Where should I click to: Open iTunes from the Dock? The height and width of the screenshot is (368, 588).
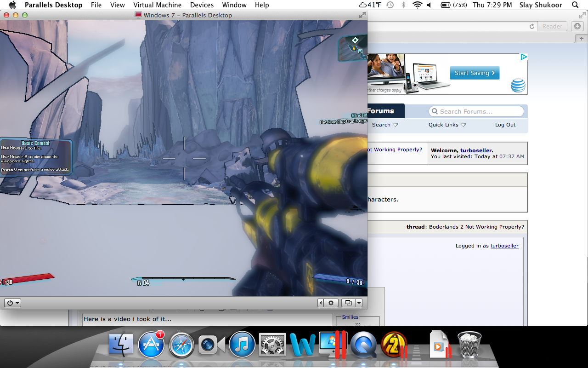coord(242,345)
